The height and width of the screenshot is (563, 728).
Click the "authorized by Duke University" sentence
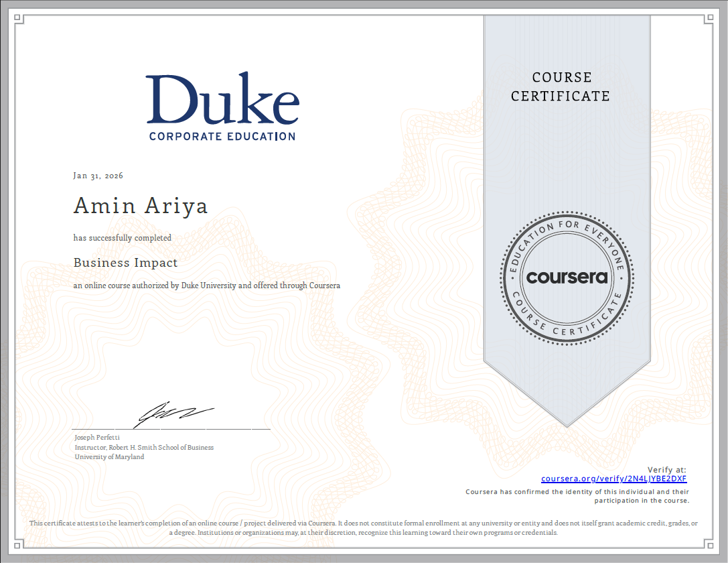coord(206,286)
